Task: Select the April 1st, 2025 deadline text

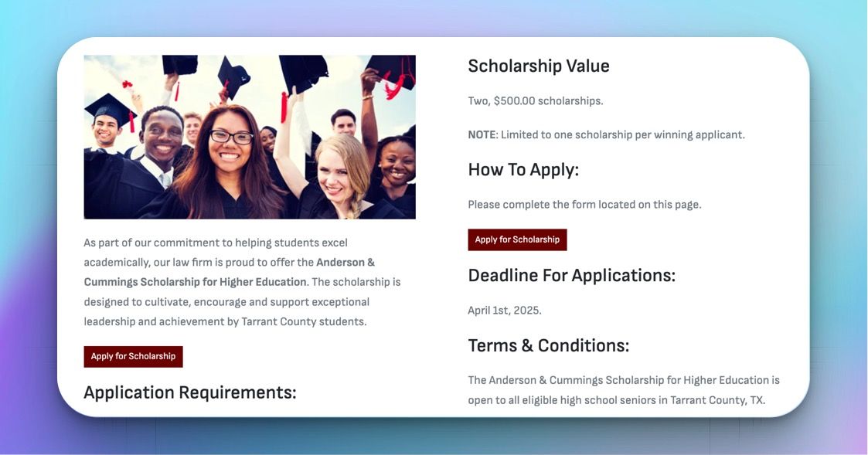Action: (504, 309)
